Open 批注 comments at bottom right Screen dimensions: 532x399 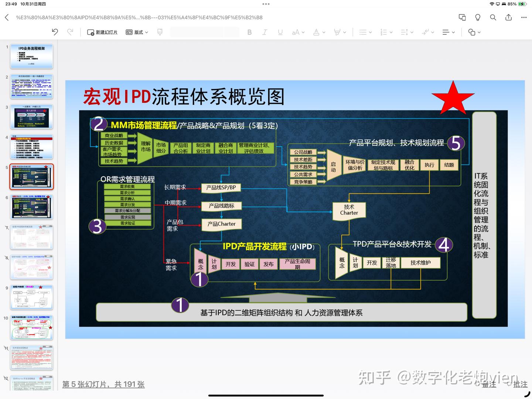click(521, 385)
